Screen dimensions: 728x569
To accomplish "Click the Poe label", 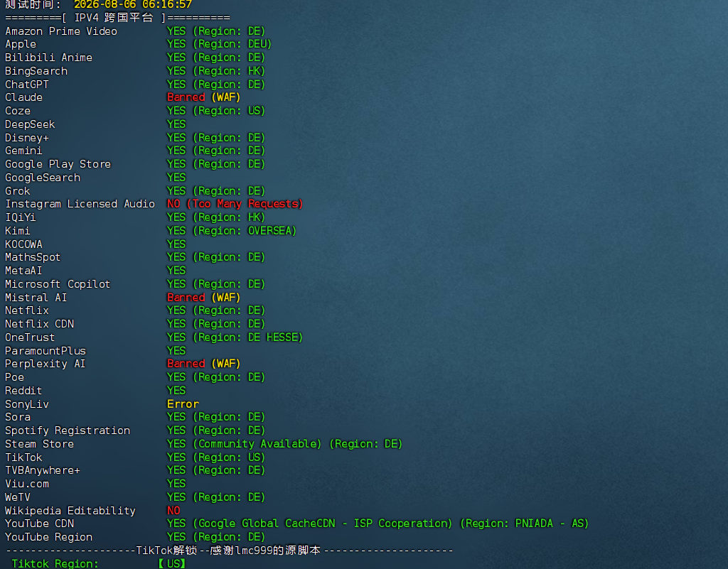I will pyautogui.click(x=14, y=377).
